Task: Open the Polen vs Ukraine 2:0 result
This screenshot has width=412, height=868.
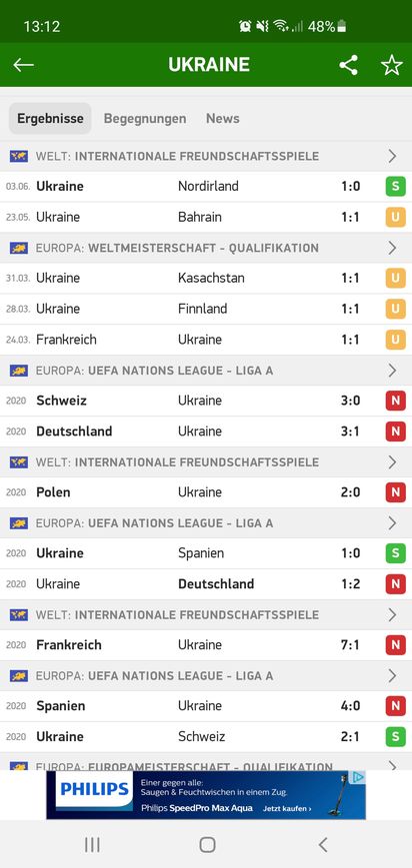Action: coord(206,492)
